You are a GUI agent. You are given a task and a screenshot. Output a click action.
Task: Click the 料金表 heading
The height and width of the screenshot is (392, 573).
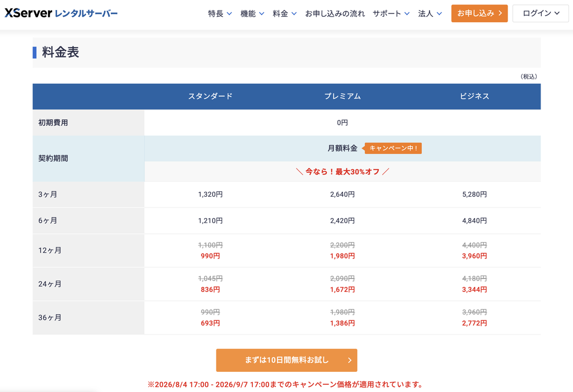[60, 52]
